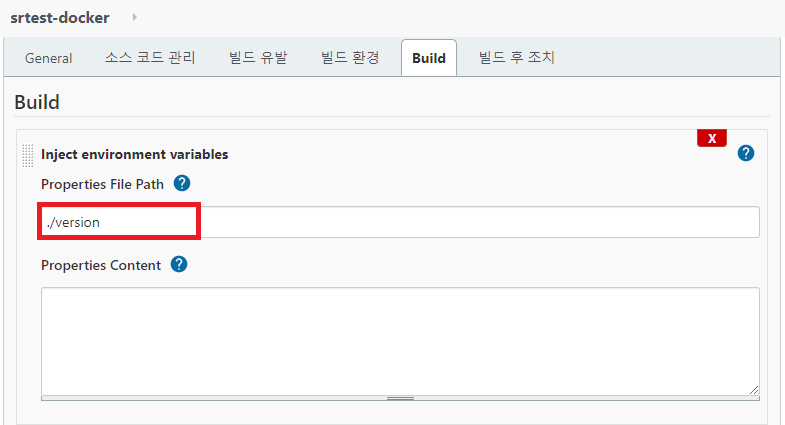Switch to the 빌드 유발 tab
Screen dimensions: 785x425
258,58
